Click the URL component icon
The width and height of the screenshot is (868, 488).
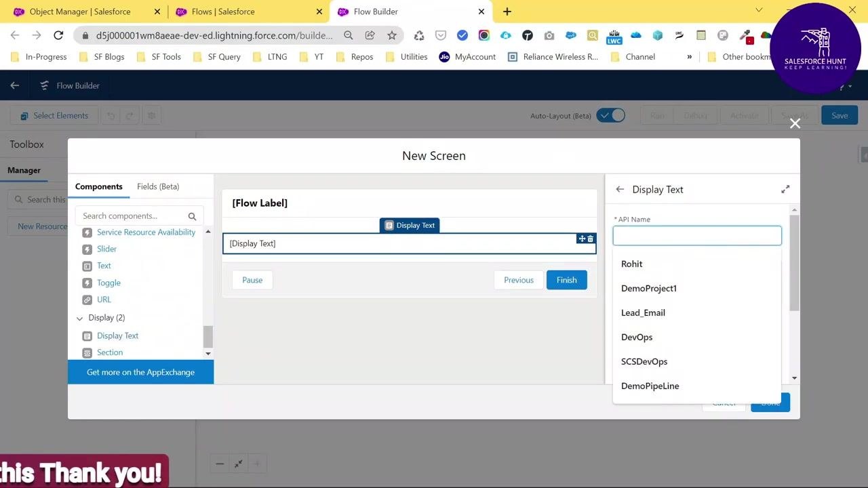pyautogui.click(x=87, y=300)
